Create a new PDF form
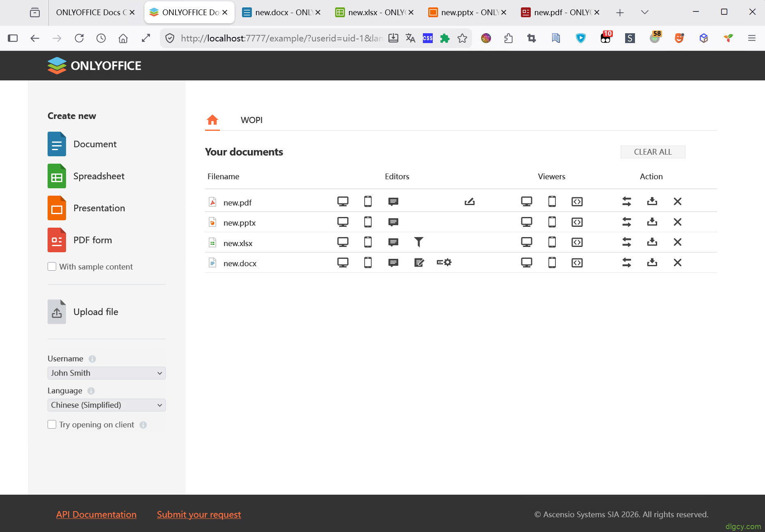Image resolution: width=765 pixels, height=532 pixels. point(80,240)
